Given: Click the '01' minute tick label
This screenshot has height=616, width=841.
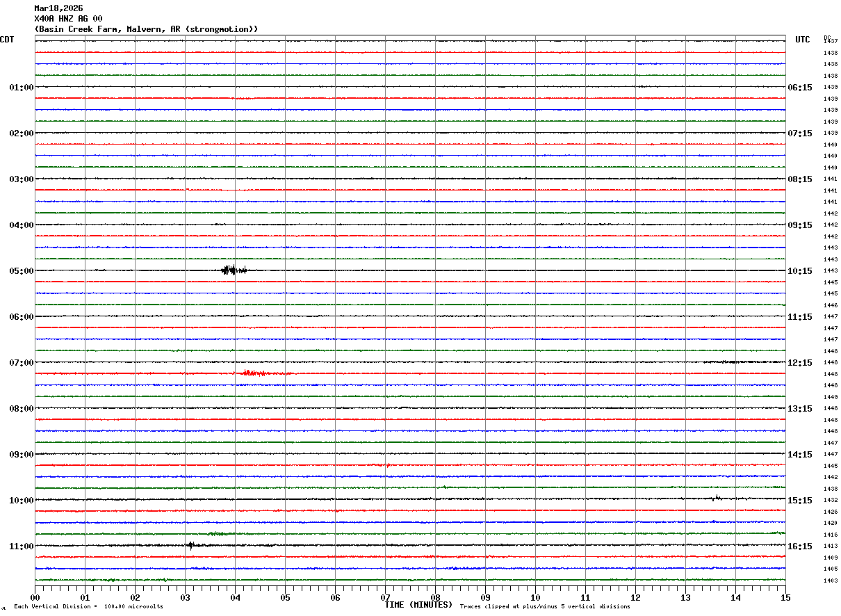Looking at the screenshot, I should coord(85,597).
